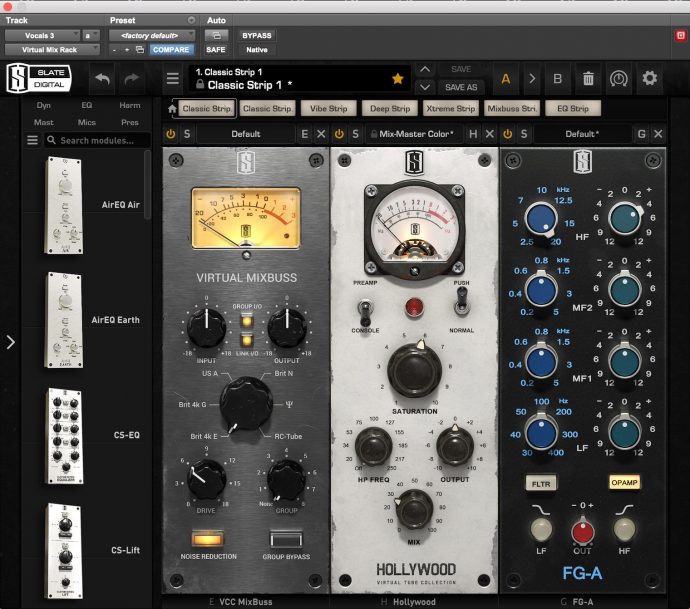
Task: Undo the last change with the undo arrow
Action: [102, 79]
